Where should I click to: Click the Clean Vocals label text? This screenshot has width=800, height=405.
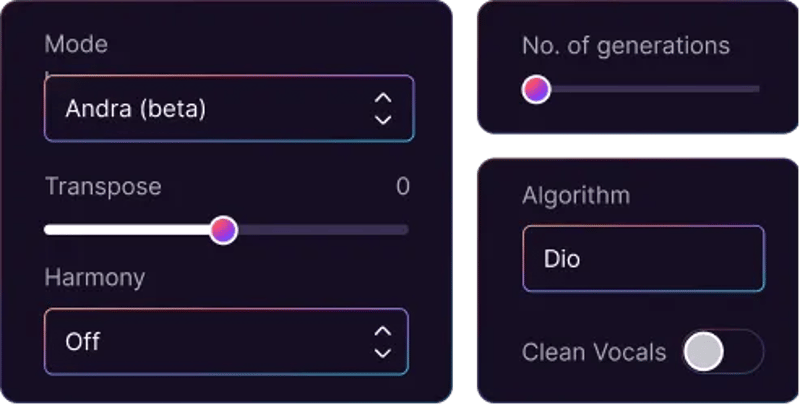[x=593, y=352]
